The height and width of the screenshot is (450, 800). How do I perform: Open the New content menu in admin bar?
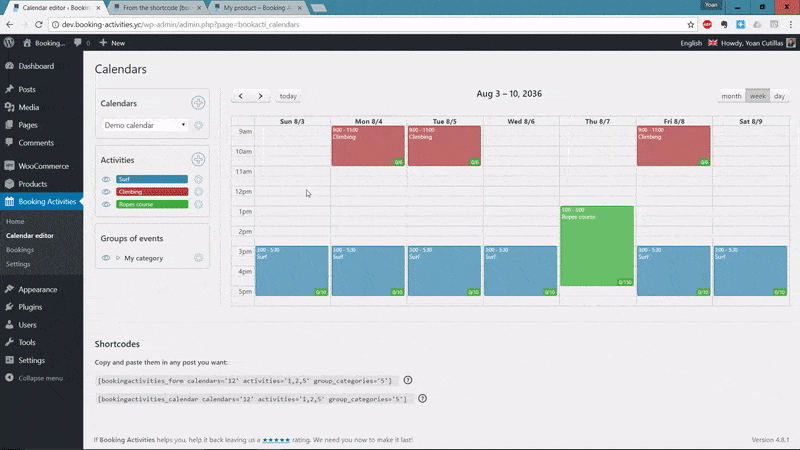point(112,43)
